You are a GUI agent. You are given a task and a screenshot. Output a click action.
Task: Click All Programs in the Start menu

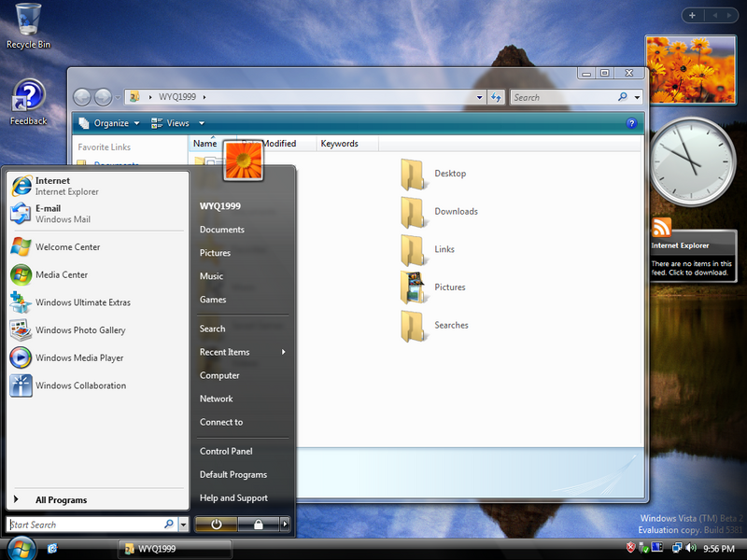tap(61, 500)
